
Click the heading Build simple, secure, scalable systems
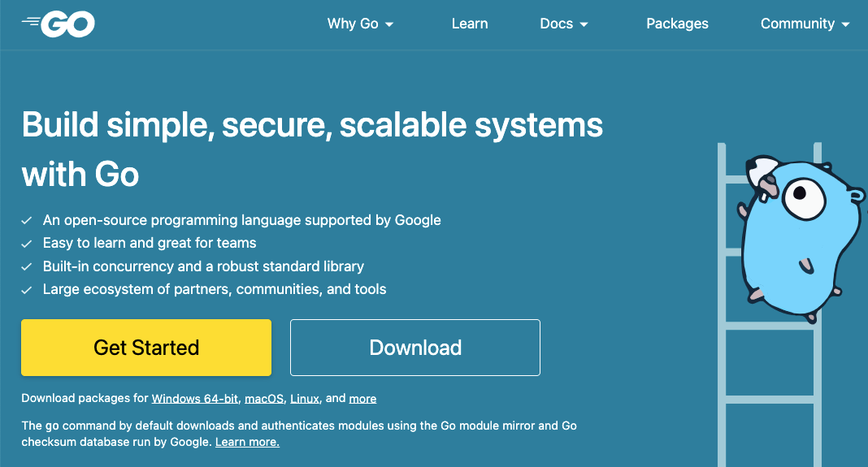(x=312, y=149)
